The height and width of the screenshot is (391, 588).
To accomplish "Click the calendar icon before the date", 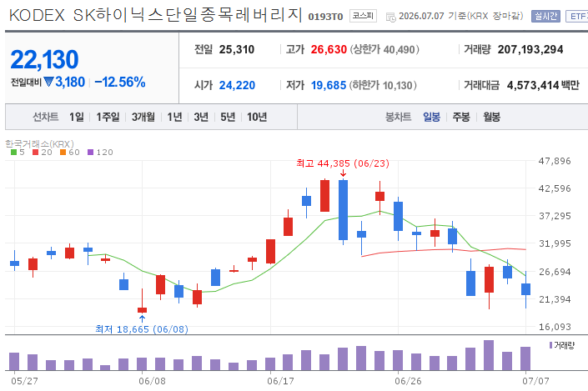I will (391, 18).
